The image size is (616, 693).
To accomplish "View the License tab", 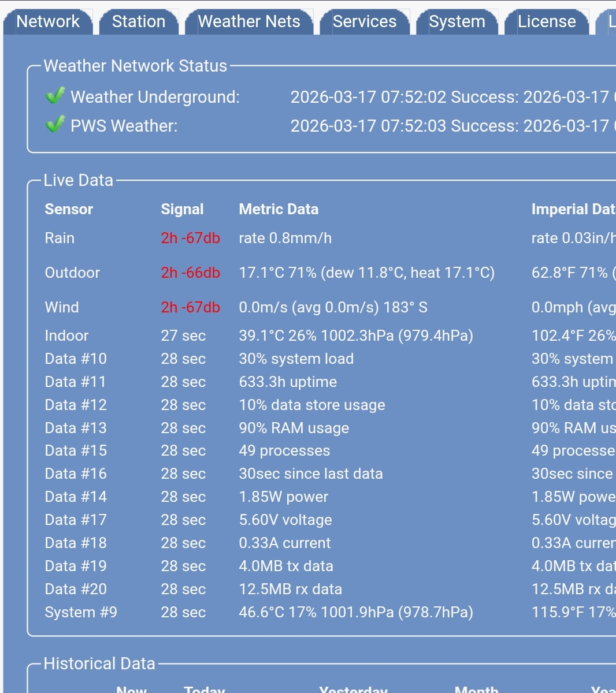I will 547,21.
